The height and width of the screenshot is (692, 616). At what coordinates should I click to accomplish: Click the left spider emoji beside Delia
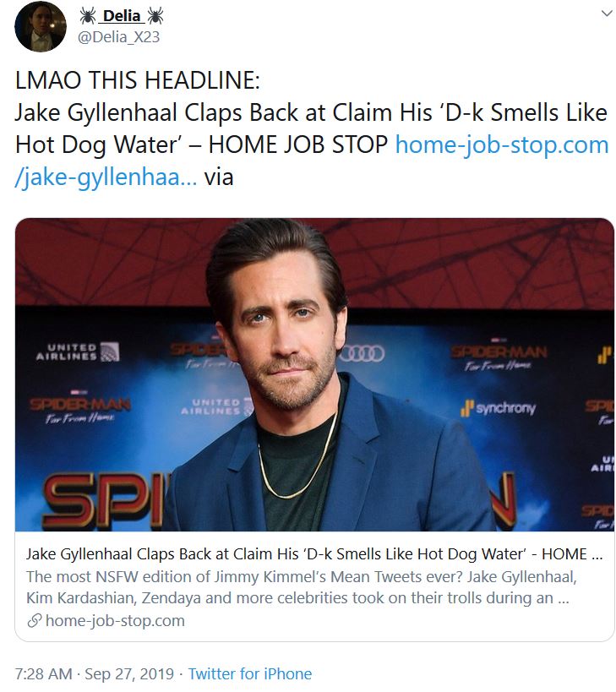[87, 16]
